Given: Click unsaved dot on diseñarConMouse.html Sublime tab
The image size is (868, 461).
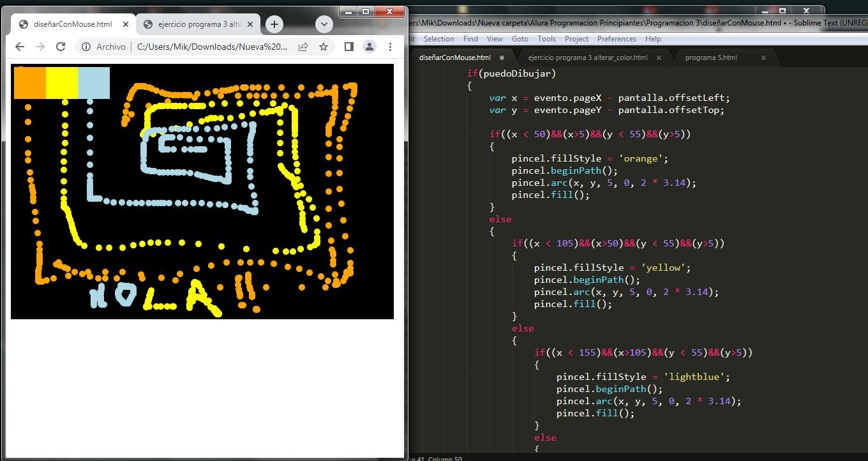Looking at the screenshot, I should pos(502,57).
